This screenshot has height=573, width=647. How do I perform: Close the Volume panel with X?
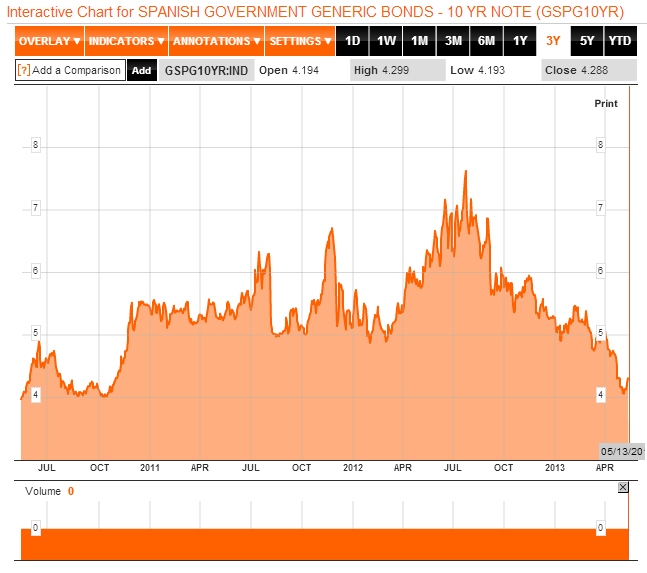coord(623,487)
